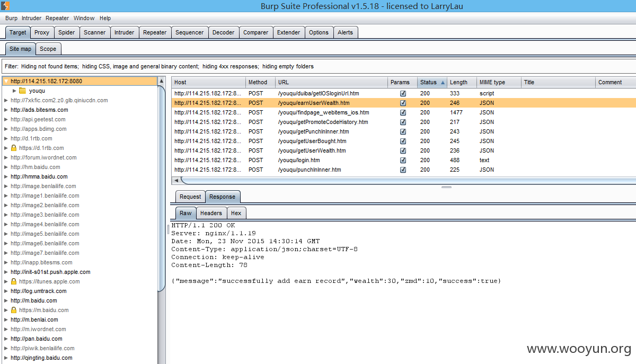The width and height of the screenshot is (636, 364).
Task: Toggle Params checkbox for getUserBought.htm row
Action: click(x=403, y=141)
